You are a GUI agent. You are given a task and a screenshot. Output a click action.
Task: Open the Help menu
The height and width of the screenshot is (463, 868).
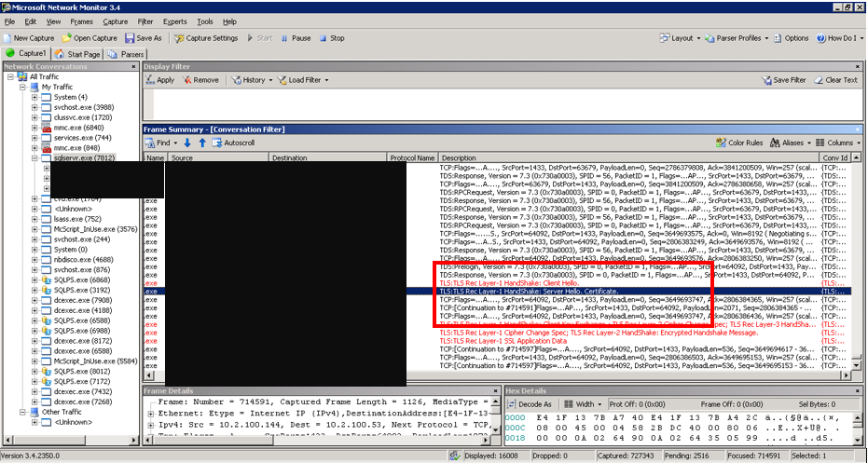(229, 21)
